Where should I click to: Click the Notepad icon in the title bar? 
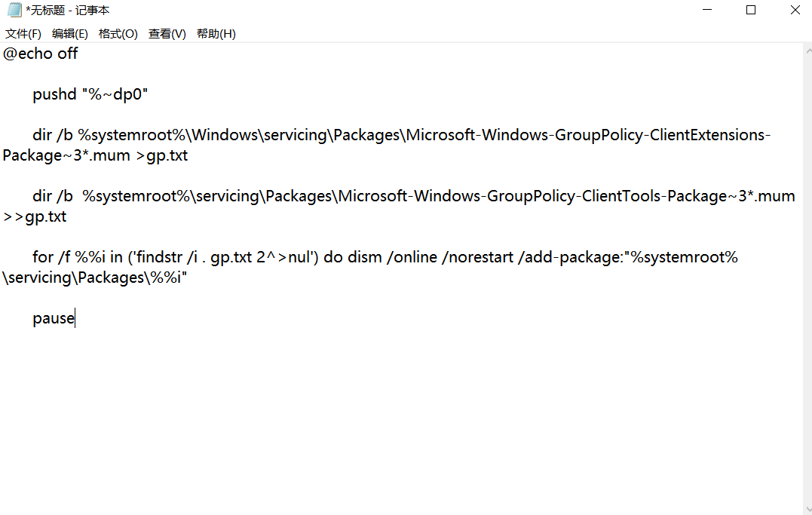[14, 10]
